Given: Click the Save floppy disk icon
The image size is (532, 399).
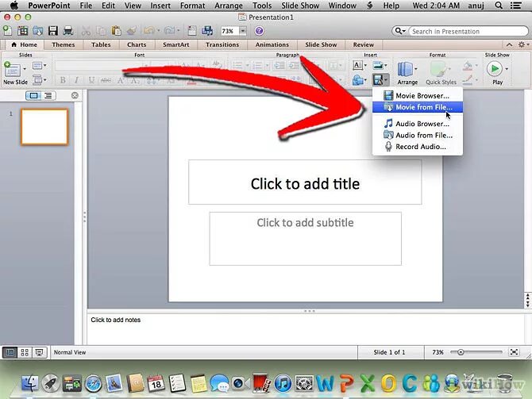Looking at the screenshot, I should pos(53,31).
